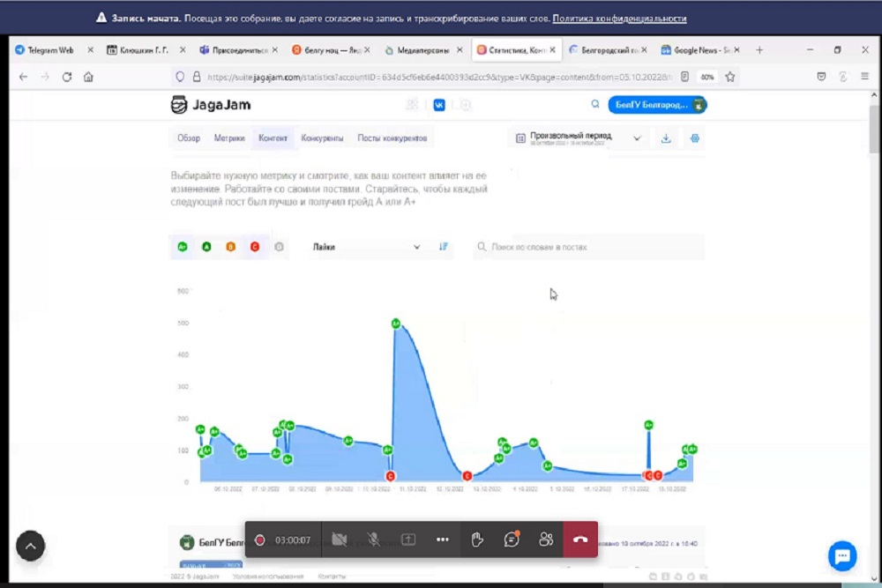Open more actions menu in meeting toolbar
The height and width of the screenshot is (588, 882).
pyautogui.click(x=443, y=540)
